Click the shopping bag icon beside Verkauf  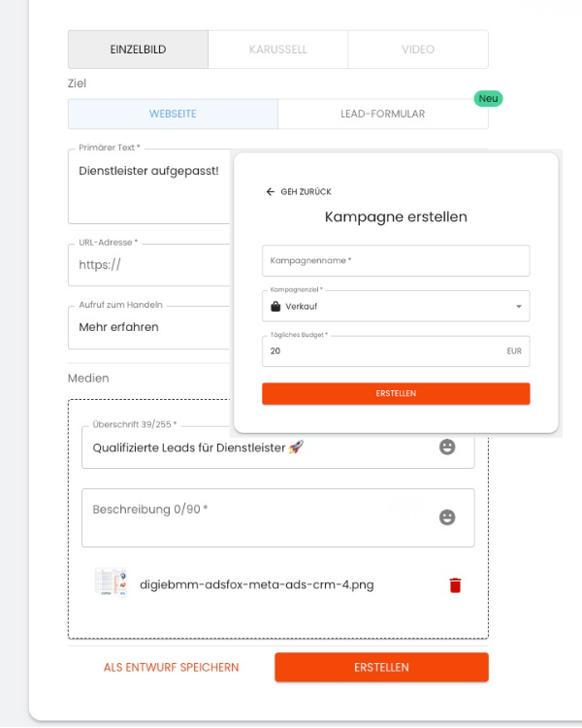[275, 307]
